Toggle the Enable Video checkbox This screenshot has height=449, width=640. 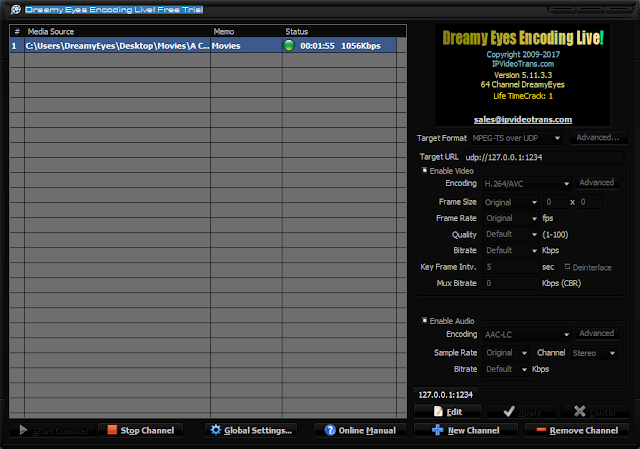coord(424,170)
